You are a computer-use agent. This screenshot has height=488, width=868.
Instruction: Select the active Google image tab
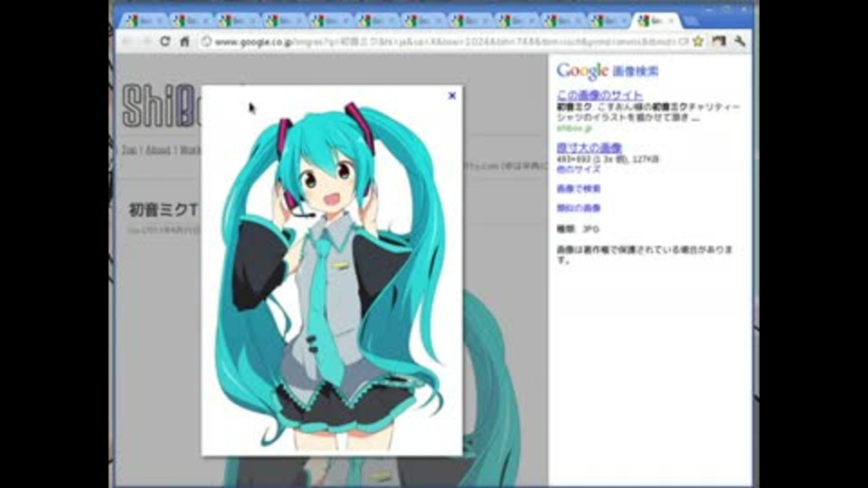tap(656, 21)
